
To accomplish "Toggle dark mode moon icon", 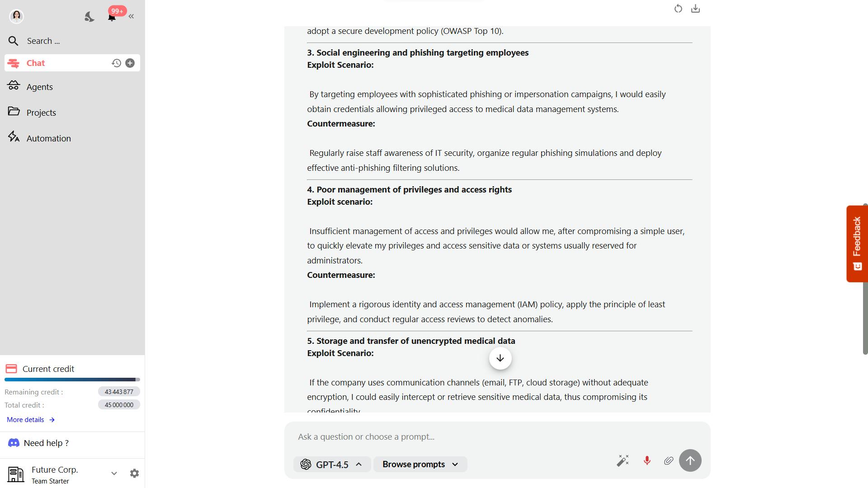I will pos(89,17).
